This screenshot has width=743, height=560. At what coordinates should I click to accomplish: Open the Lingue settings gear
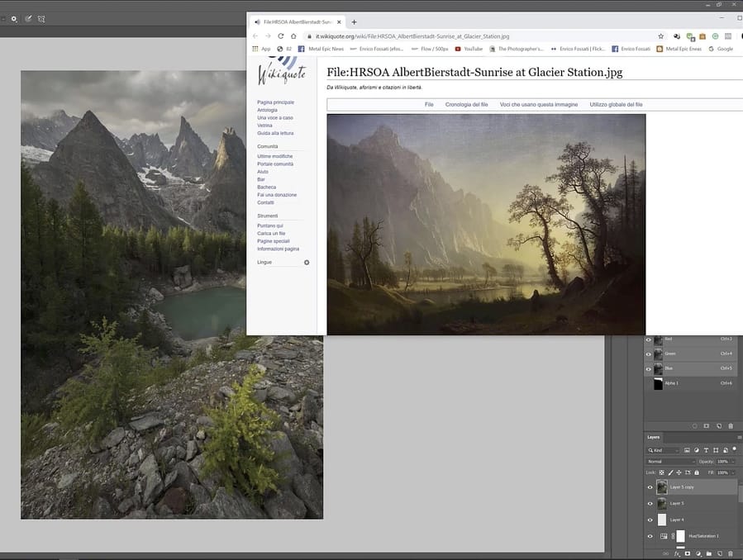[307, 263]
